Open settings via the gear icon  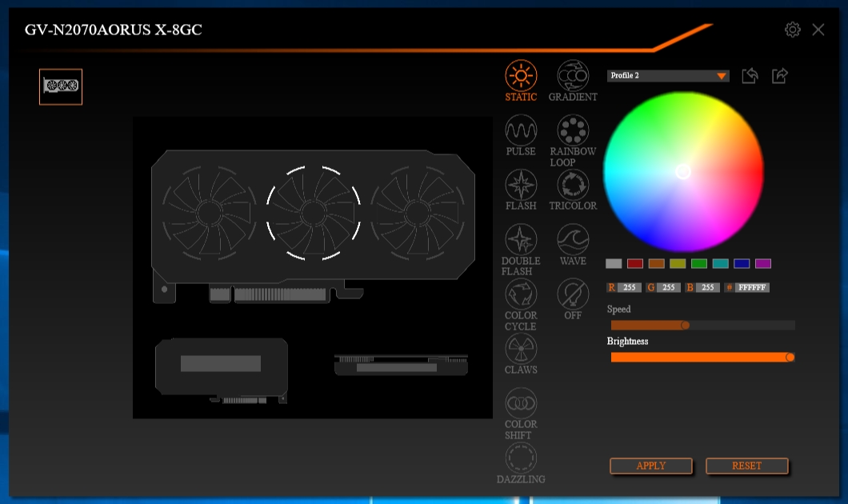(792, 30)
